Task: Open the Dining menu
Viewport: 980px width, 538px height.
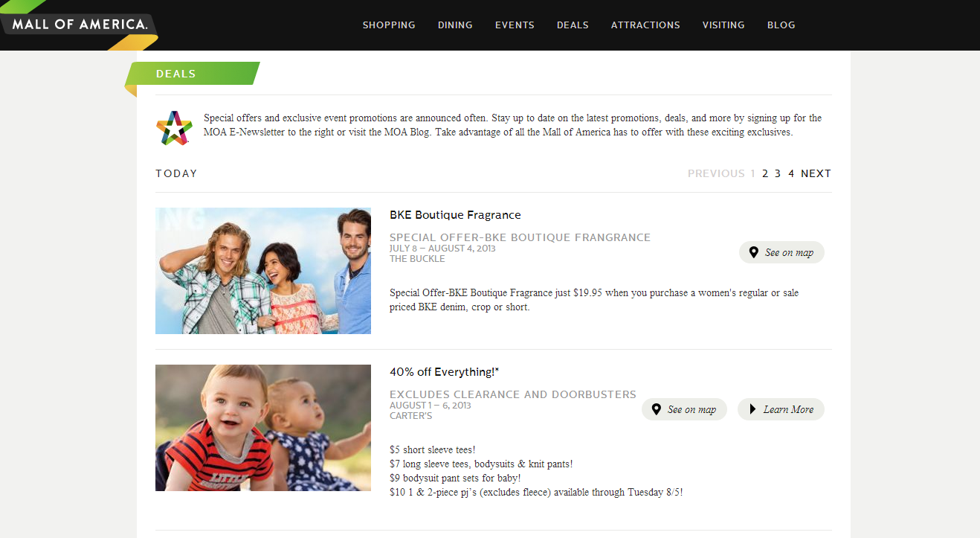Action: [x=455, y=25]
